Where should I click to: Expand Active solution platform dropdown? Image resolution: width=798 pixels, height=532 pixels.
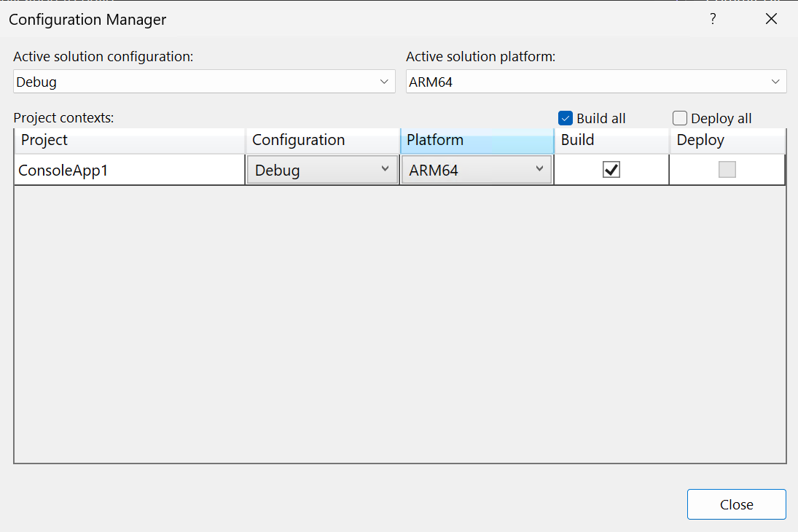pos(596,82)
